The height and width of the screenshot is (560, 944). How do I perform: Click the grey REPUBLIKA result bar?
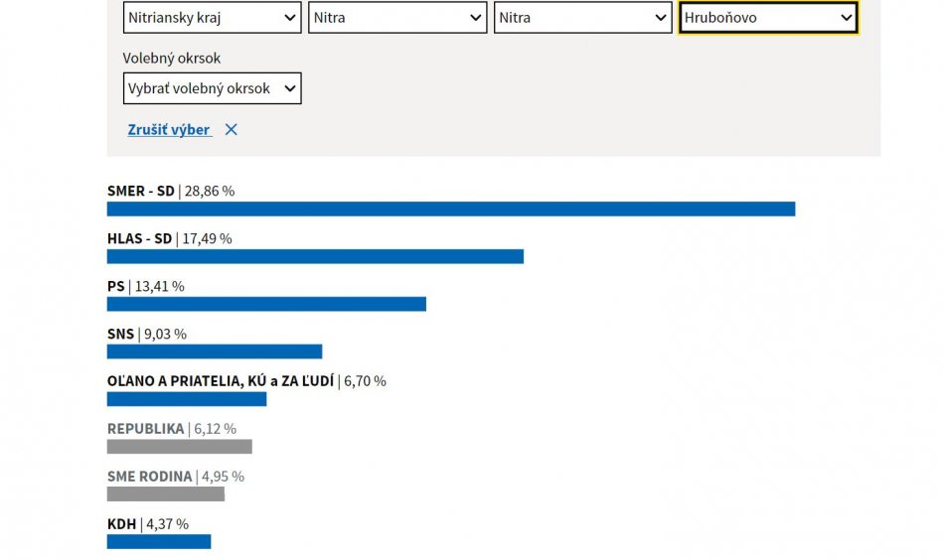point(179,447)
